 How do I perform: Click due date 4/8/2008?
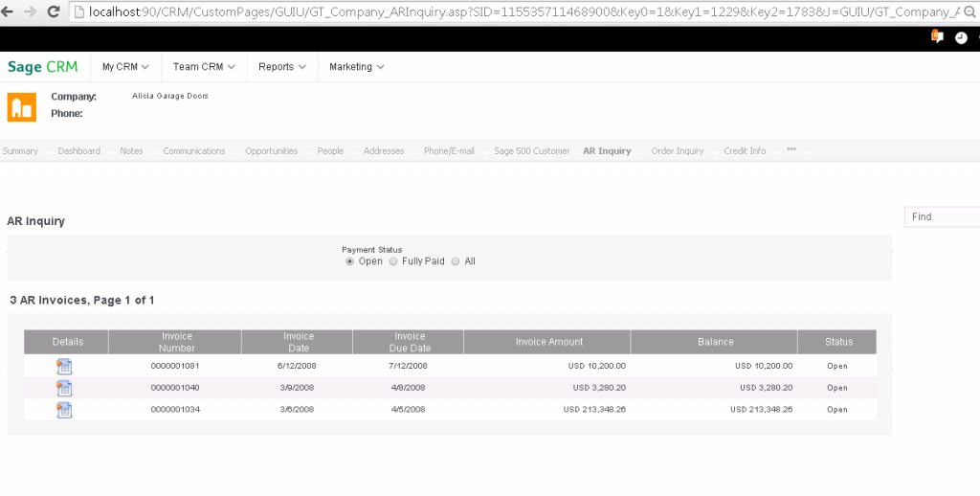coord(408,388)
